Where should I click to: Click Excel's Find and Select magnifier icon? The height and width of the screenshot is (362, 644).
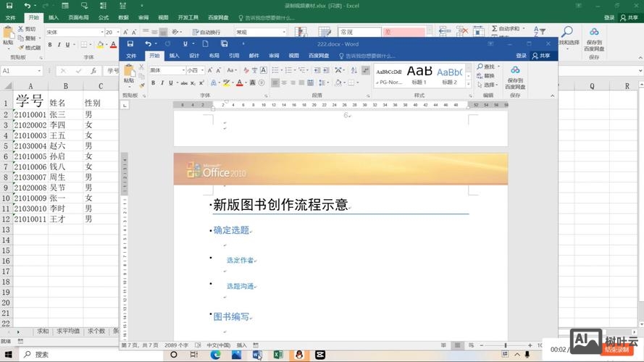[567, 33]
